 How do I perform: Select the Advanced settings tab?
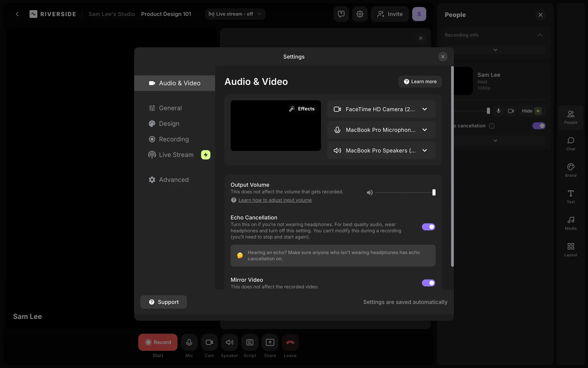[x=174, y=180]
